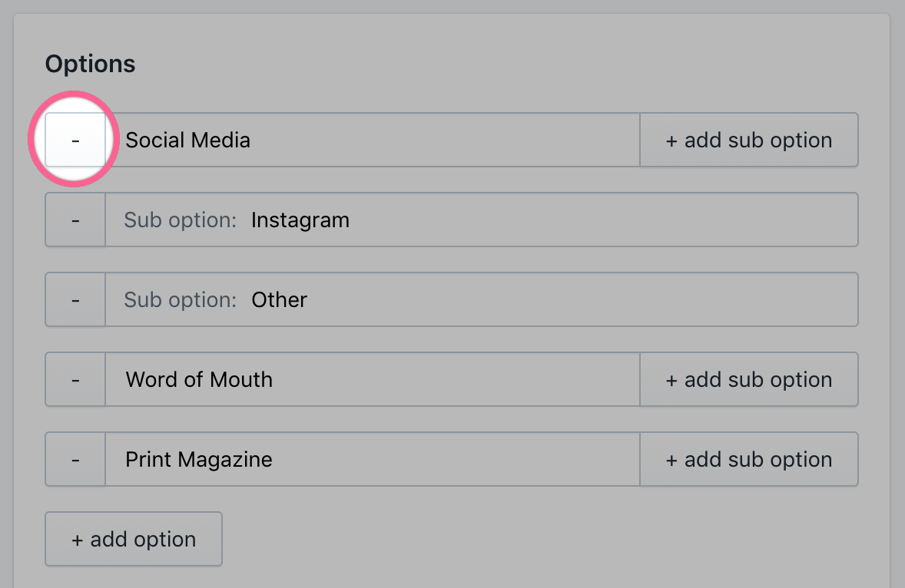Add sub option under Social Media
This screenshot has height=588, width=905.
(x=748, y=140)
